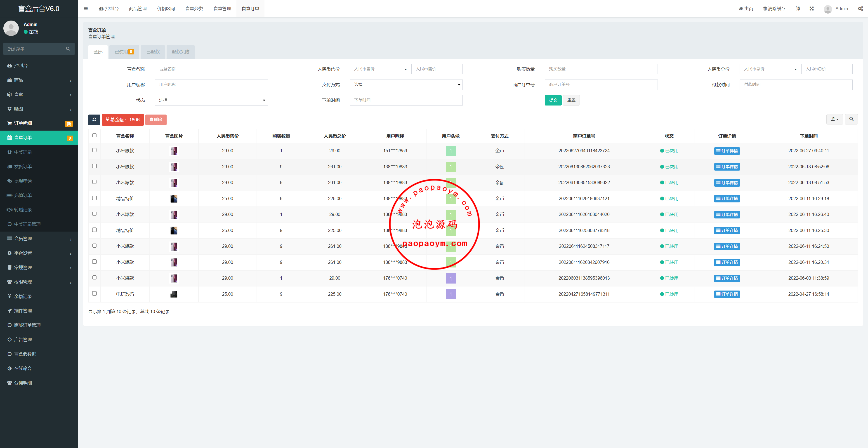Click the hamburger menu toggle icon
The height and width of the screenshot is (448, 868).
click(x=86, y=9)
